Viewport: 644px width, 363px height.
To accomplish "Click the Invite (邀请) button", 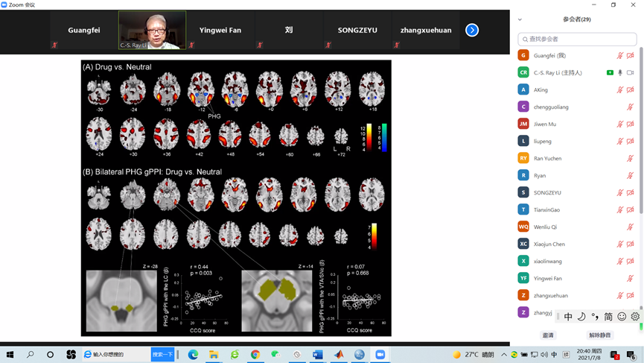I will tap(548, 335).
